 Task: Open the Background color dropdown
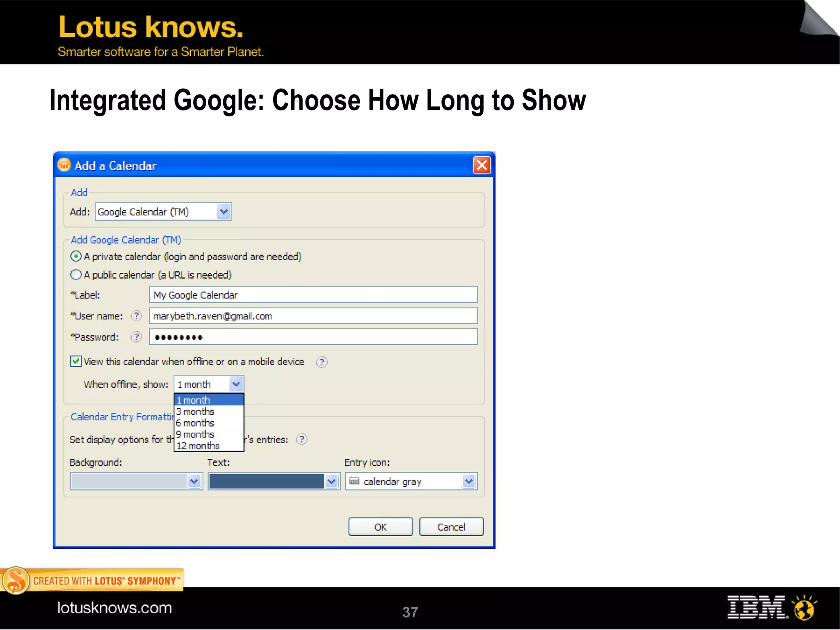pyautogui.click(x=194, y=481)
